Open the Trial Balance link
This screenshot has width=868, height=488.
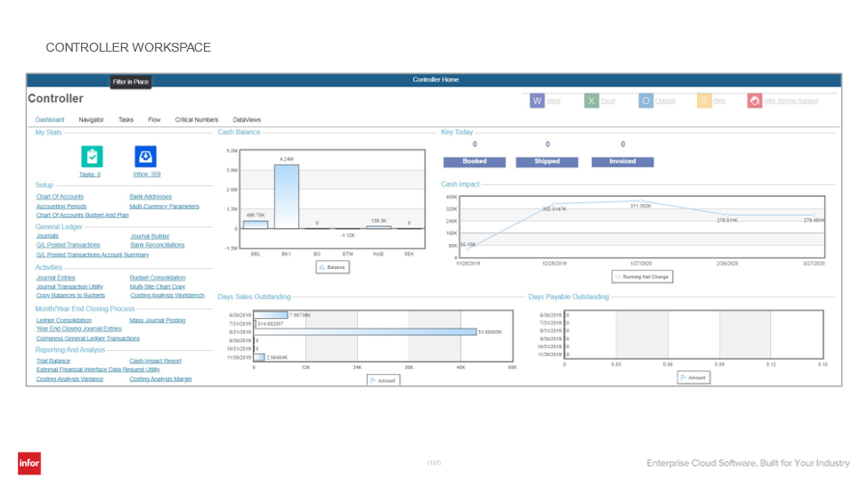click(53, 362)
